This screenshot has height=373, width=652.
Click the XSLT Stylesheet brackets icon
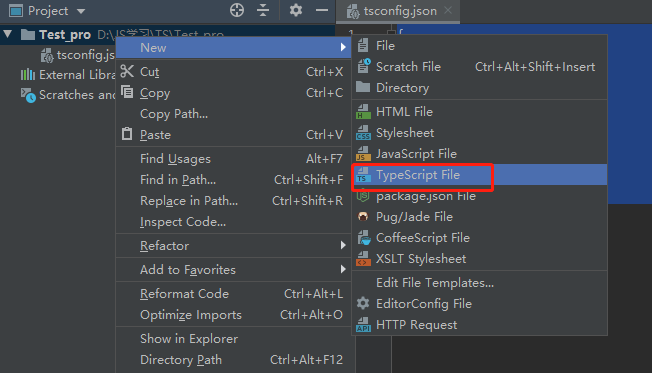pyautogui.click(x=363, y=259)
